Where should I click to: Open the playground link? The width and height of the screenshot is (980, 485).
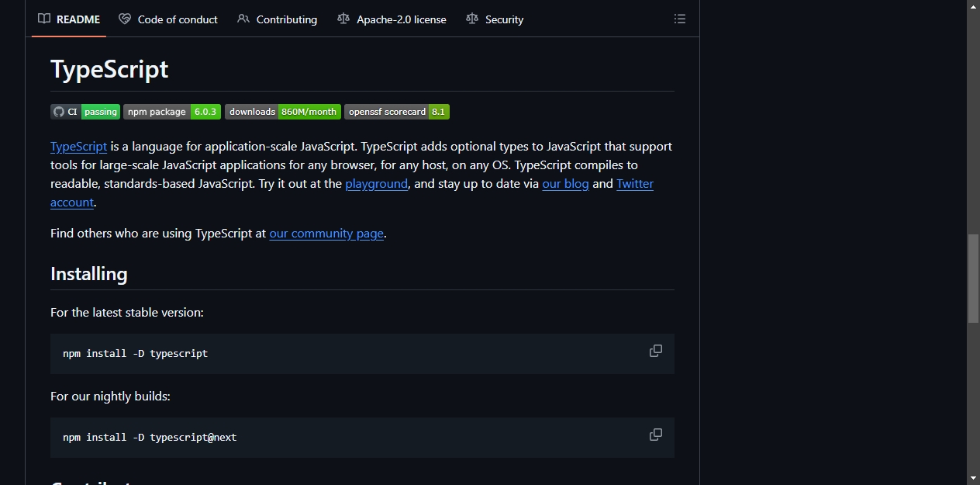pos(377,184)
